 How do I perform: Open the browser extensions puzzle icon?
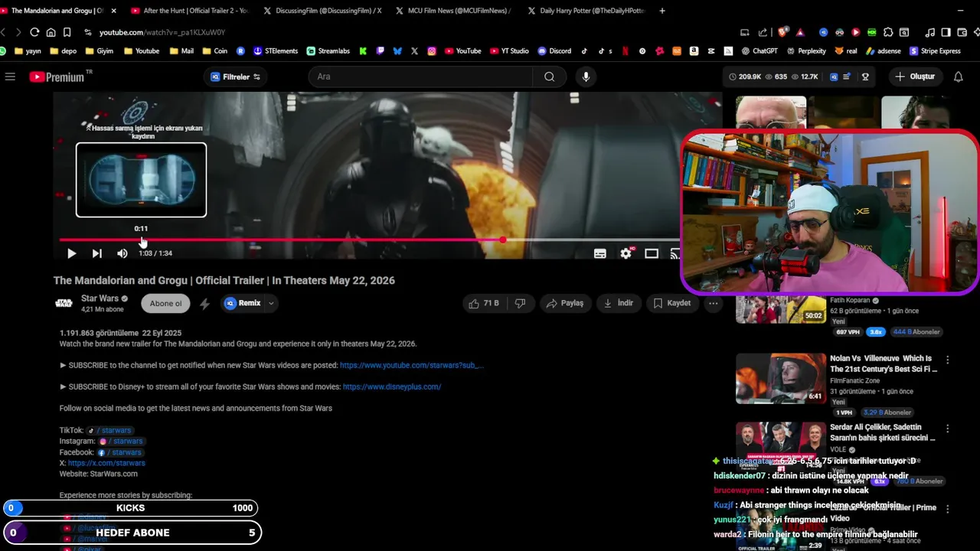(888, 32)
